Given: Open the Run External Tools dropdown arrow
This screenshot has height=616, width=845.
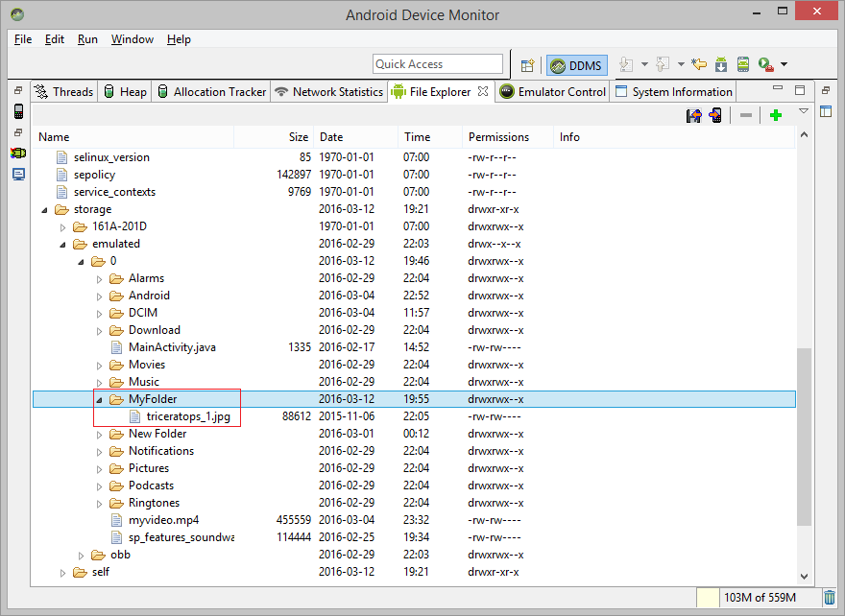Looking at the screenshot, I should (x=785, y=64).
